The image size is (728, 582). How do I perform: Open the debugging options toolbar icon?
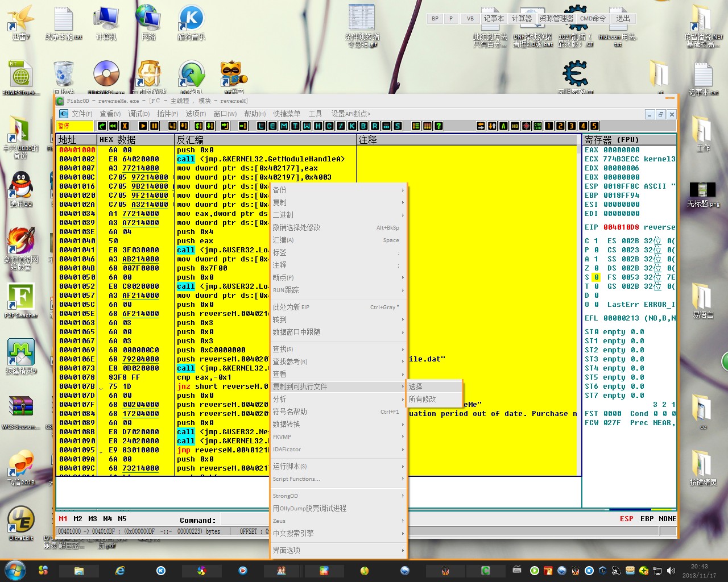(x=416, y=126)
